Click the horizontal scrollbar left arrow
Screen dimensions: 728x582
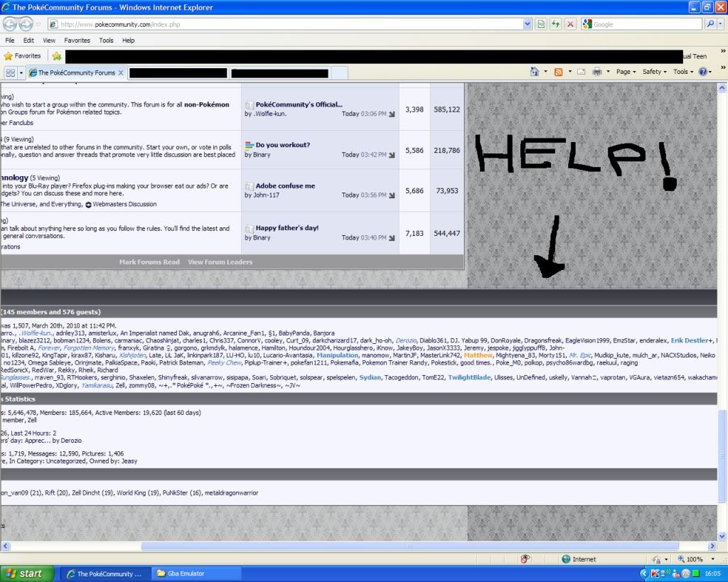[x=5, y=546]
